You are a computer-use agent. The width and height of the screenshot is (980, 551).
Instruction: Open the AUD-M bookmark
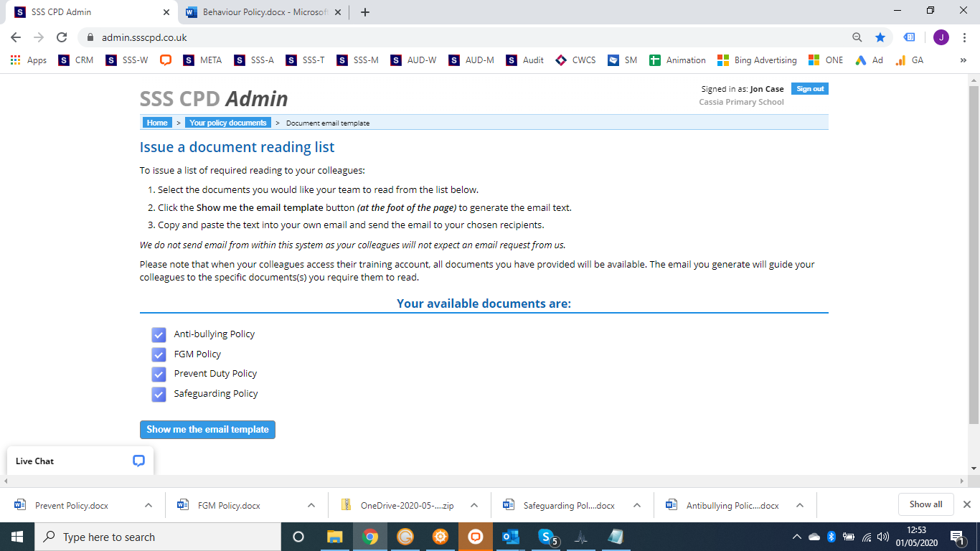click(471, 60)
